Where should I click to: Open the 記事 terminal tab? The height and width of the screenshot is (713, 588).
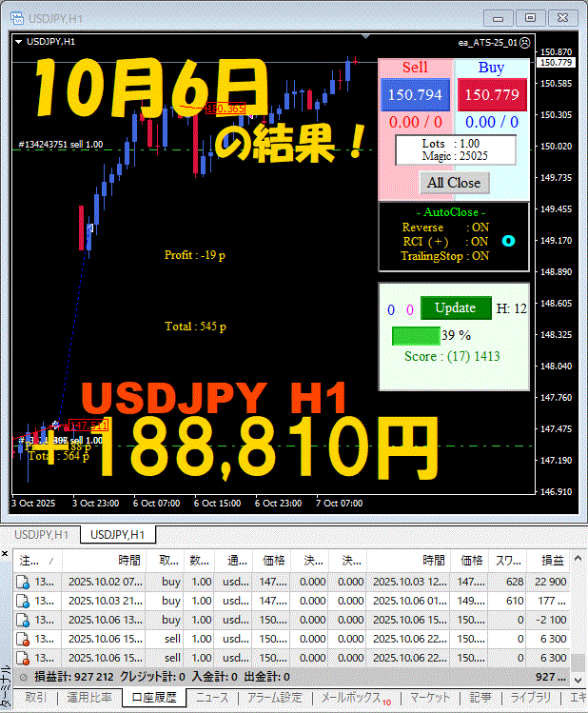pyautogui.click(x=480, y=697)
